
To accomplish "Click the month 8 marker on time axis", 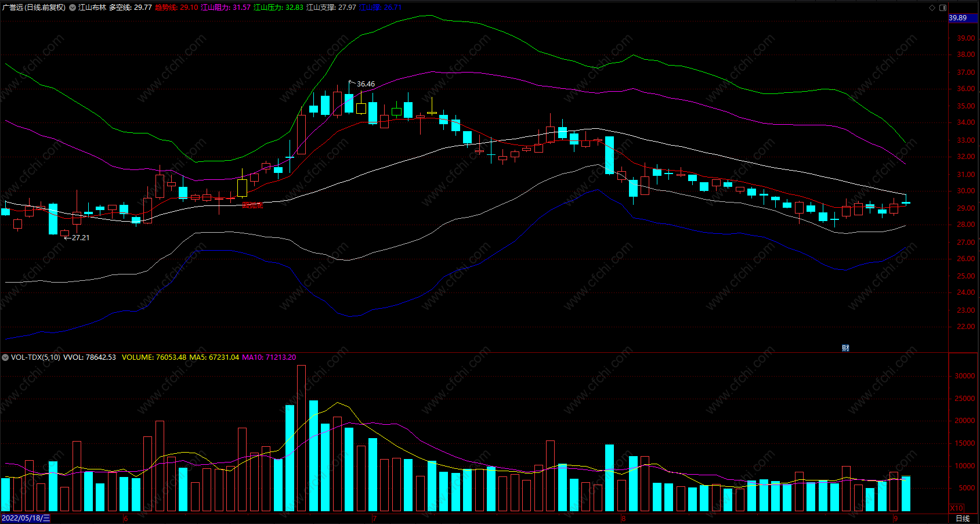I will tap(623, 518).
